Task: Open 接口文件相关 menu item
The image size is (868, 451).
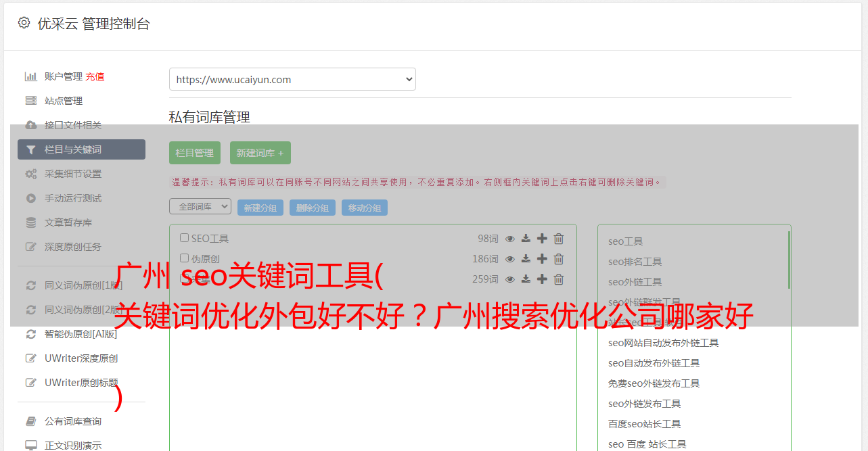Action: [73, 125]
